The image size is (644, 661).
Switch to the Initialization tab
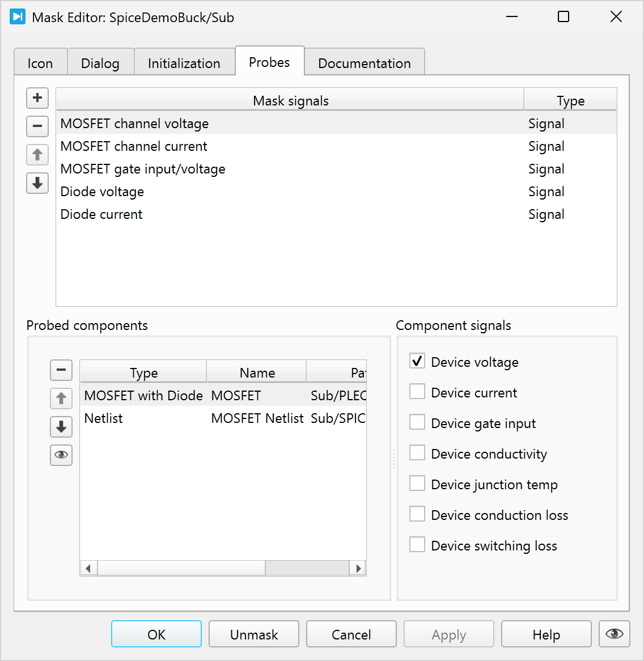(184, 63)
